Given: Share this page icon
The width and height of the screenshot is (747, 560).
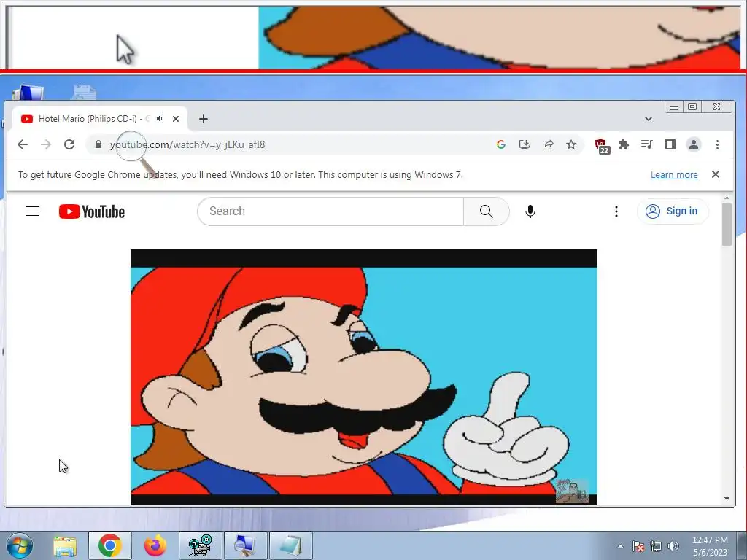Looking at the screenshot, I should pyautogui.click(x=548, y=144).
